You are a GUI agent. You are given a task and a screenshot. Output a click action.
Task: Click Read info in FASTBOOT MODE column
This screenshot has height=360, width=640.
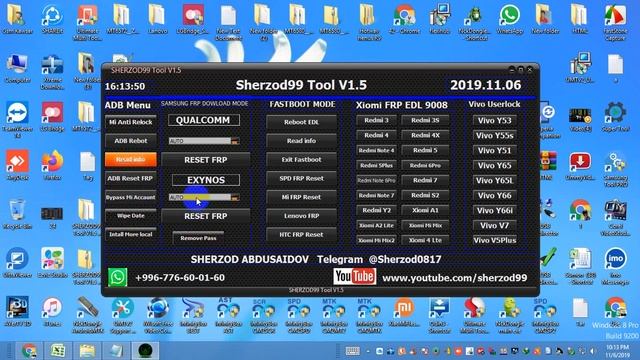point(301,141)
